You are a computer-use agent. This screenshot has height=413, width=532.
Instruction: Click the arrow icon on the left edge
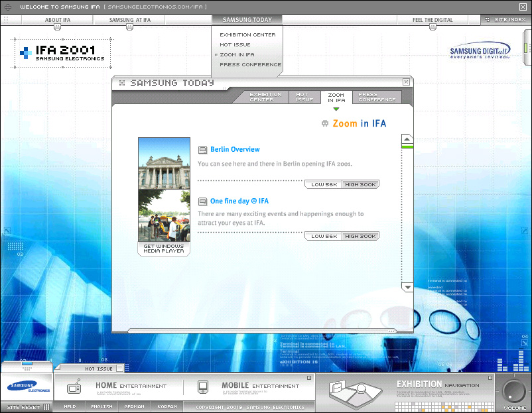[7, 231]
